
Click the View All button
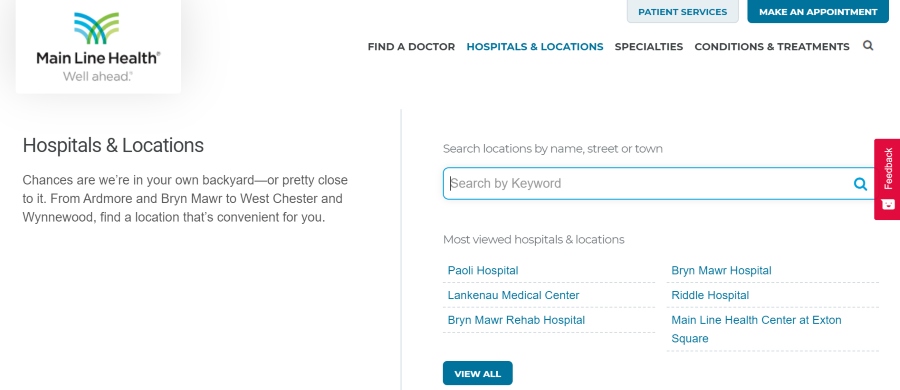coord(478,373)
